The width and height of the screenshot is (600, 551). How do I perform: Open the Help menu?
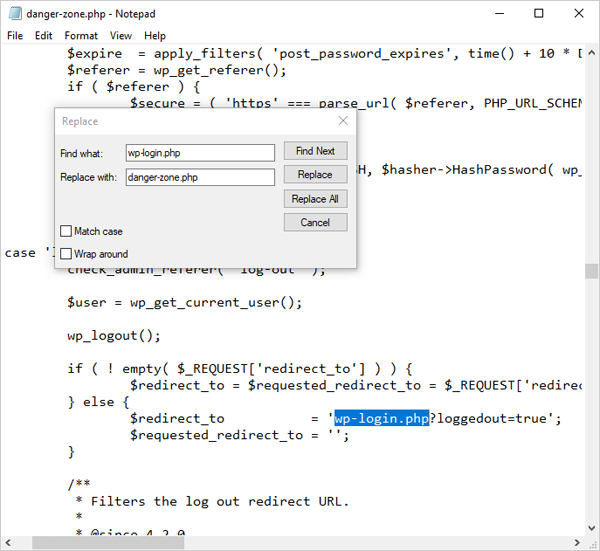(155, 36)
